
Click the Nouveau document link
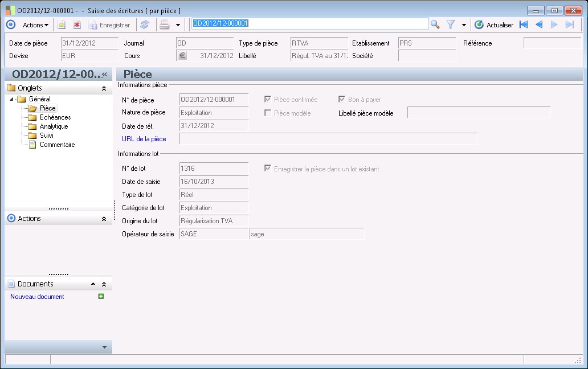click(37, 297)
